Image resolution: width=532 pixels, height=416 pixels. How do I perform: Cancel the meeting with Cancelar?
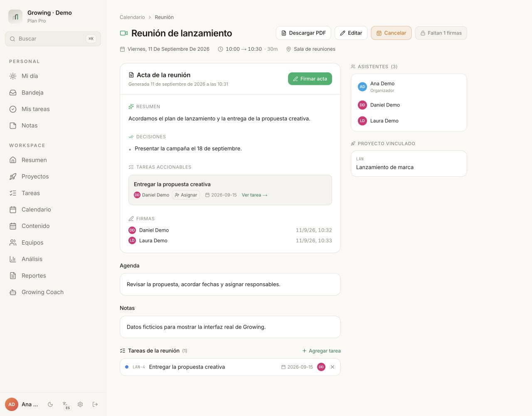(x=391, y=33)
